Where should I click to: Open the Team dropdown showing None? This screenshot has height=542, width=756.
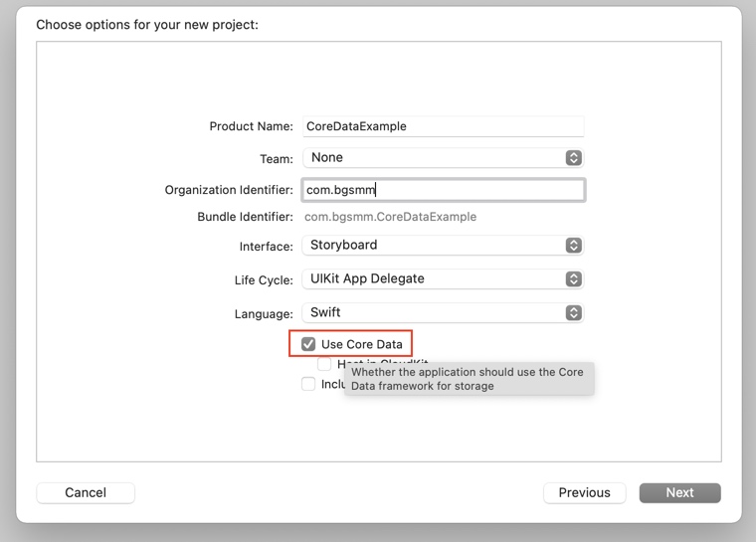click(x=443, y=158)
